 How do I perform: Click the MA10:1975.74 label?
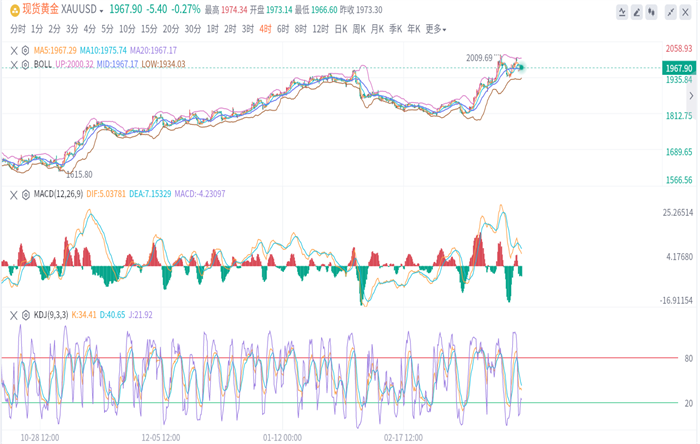click(x=103, y=50)
